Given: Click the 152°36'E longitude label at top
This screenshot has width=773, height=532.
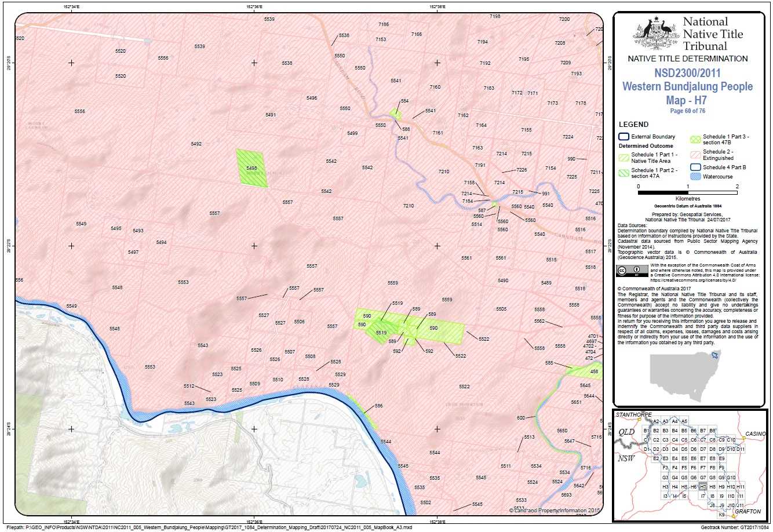Looking at the screenshot, I should click(254, 6).
